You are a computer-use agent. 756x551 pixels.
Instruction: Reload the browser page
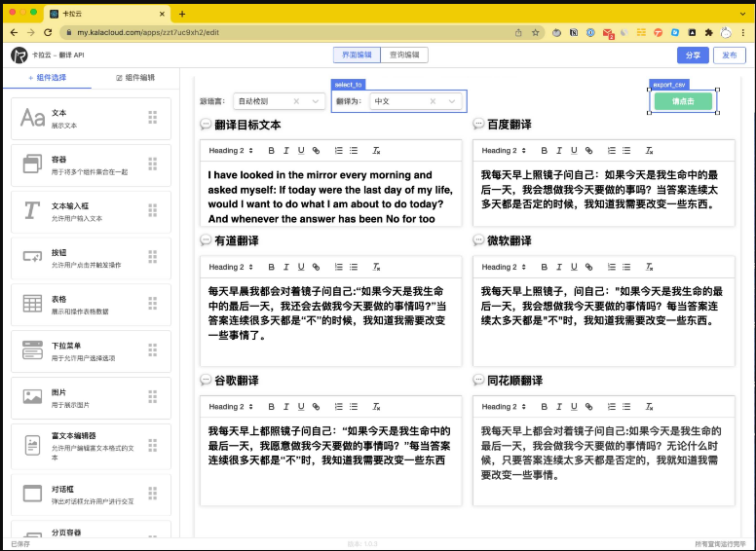(47, 32)
